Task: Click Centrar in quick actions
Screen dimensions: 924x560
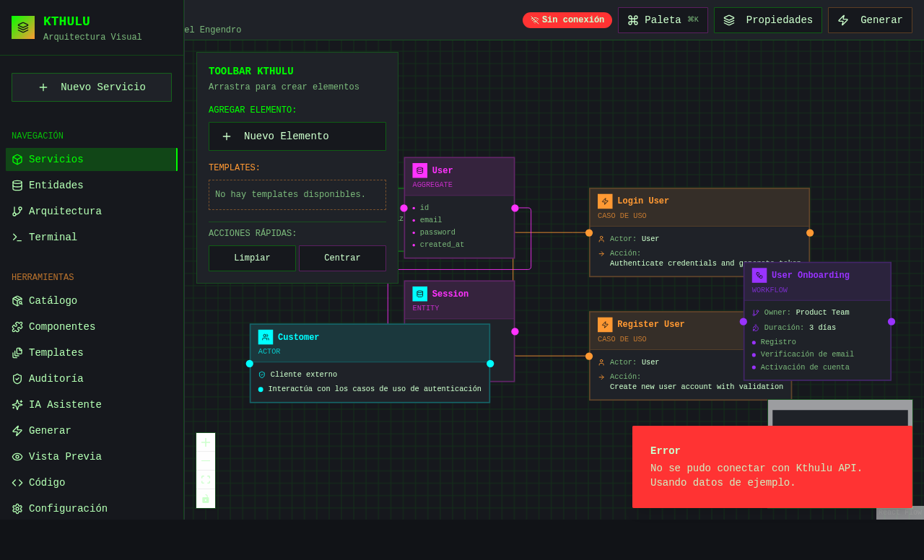Action: click(342, 258)
